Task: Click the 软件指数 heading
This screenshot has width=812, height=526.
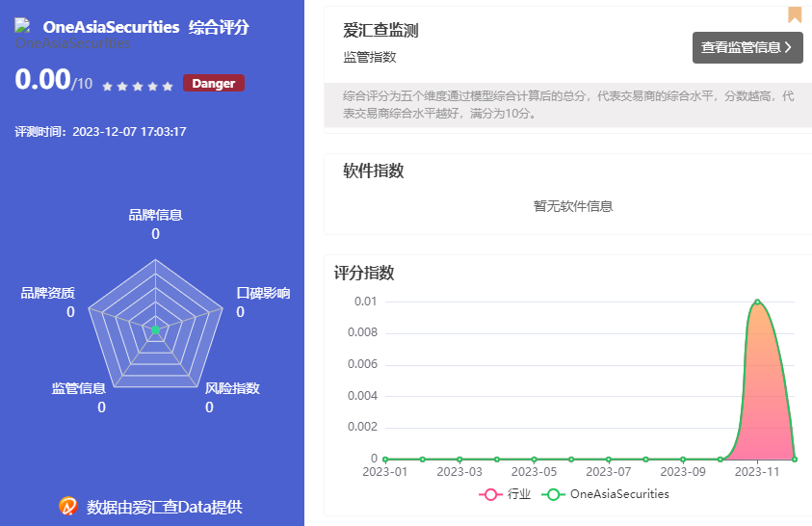Action: tap(374, 171)
